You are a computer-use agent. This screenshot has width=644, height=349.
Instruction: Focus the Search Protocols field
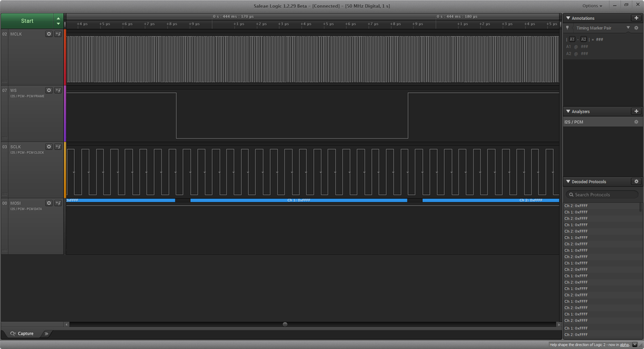click(x=602, y=194)
